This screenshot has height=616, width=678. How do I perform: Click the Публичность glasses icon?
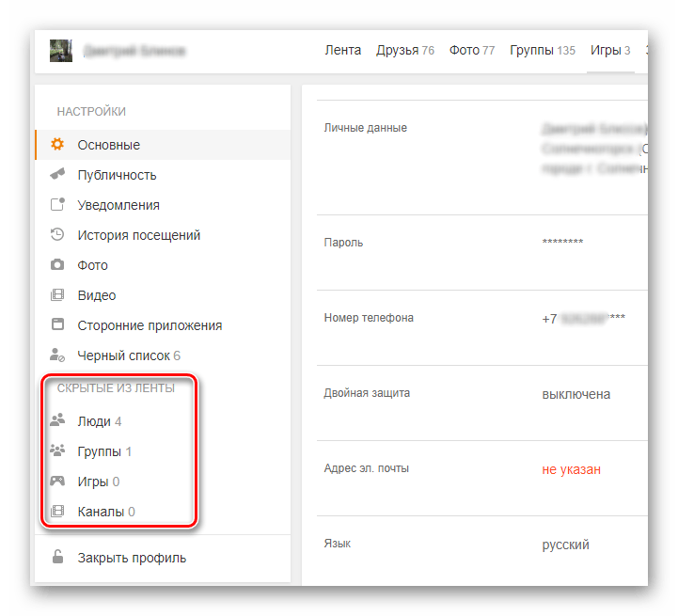(57, 174)
